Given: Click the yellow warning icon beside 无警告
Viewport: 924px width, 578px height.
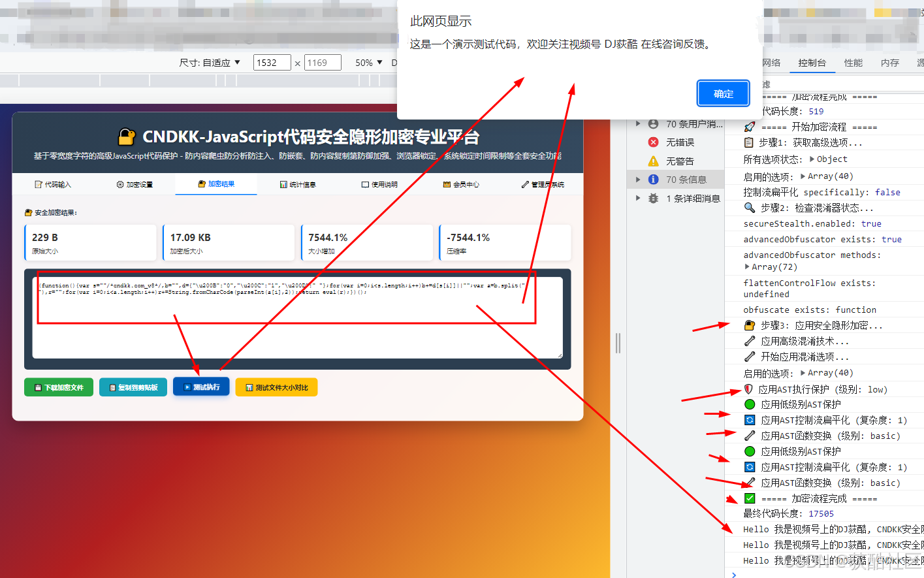Looking at the screenshot, I should [x=653, y=161].
